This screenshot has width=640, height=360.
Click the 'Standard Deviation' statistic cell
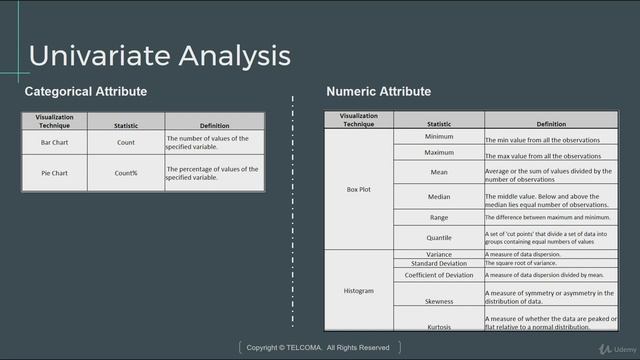point(439,263)
